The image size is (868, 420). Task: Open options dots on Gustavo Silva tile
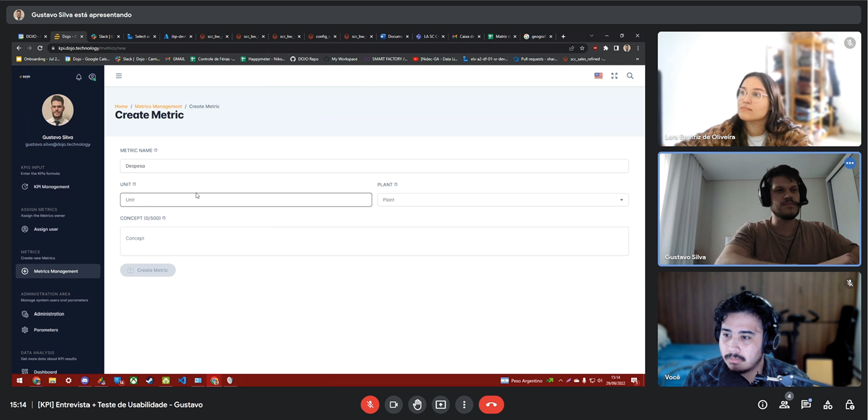point(850,163)
